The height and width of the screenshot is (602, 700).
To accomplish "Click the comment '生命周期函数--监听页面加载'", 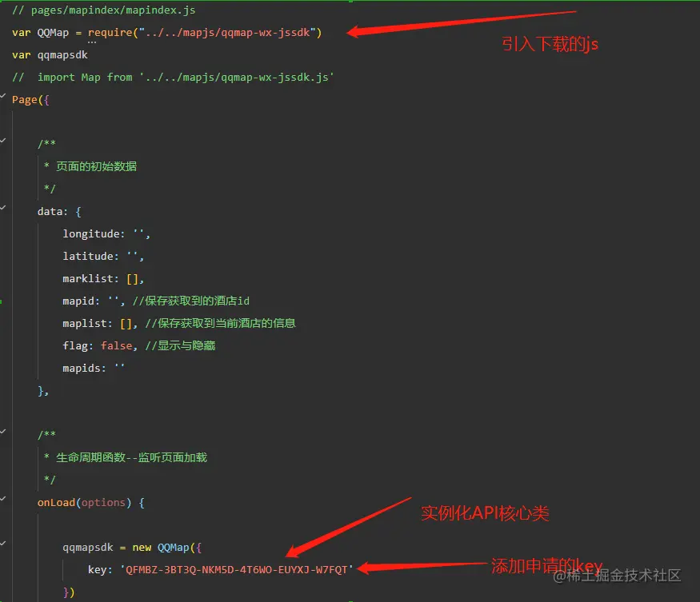I will coord(132,457).
